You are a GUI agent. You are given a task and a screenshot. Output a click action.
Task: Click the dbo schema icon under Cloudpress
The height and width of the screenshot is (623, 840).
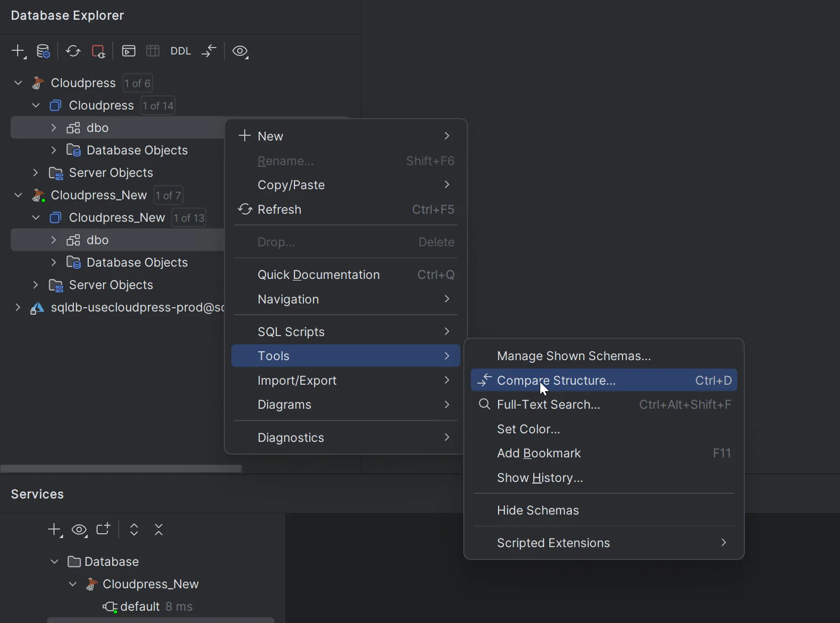(73, 128)
